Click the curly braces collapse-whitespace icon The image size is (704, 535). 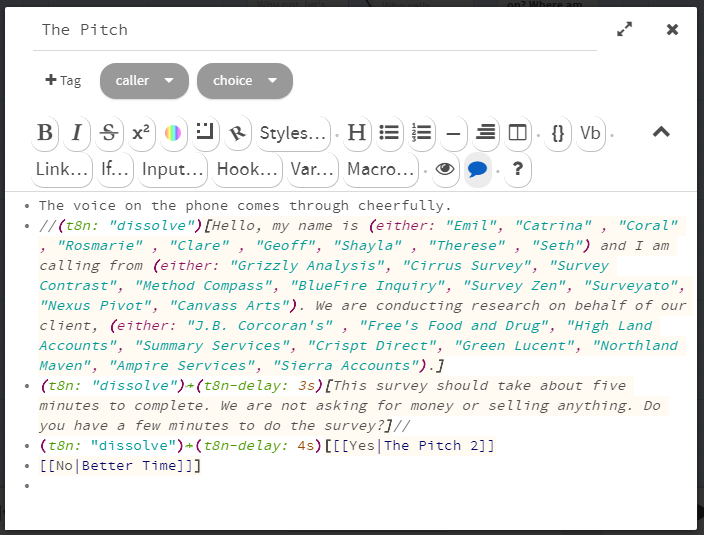[558, 133]
